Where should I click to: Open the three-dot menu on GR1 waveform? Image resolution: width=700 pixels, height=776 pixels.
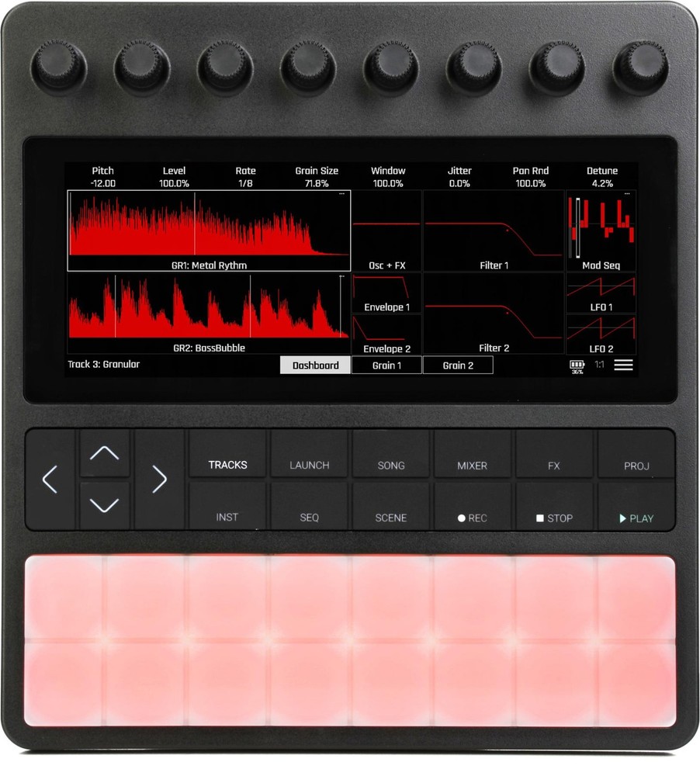(342, 194)
